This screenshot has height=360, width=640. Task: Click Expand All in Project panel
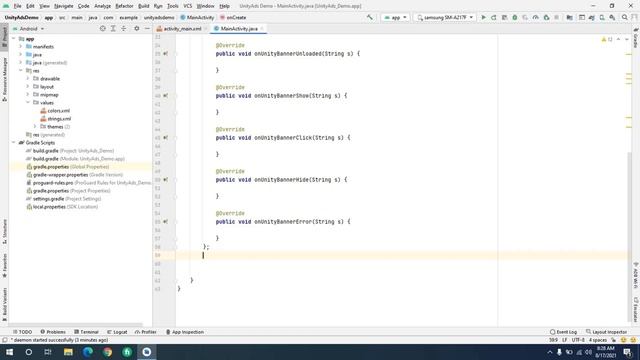point(113,29)
